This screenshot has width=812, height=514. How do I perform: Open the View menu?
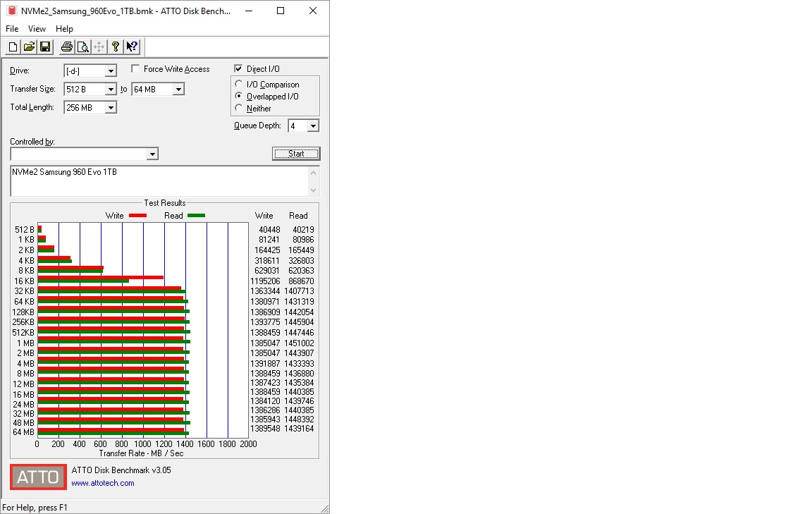[x=37, y=29]
